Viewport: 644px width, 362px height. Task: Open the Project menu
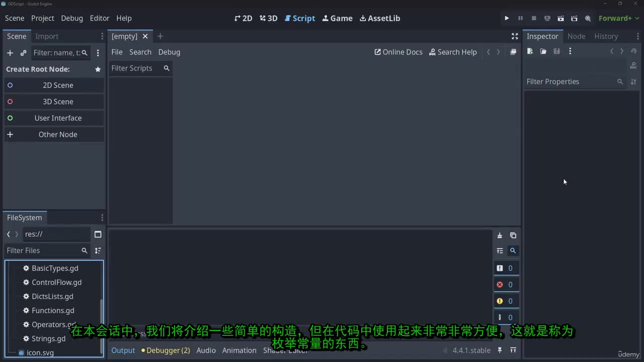pos(42,18)
